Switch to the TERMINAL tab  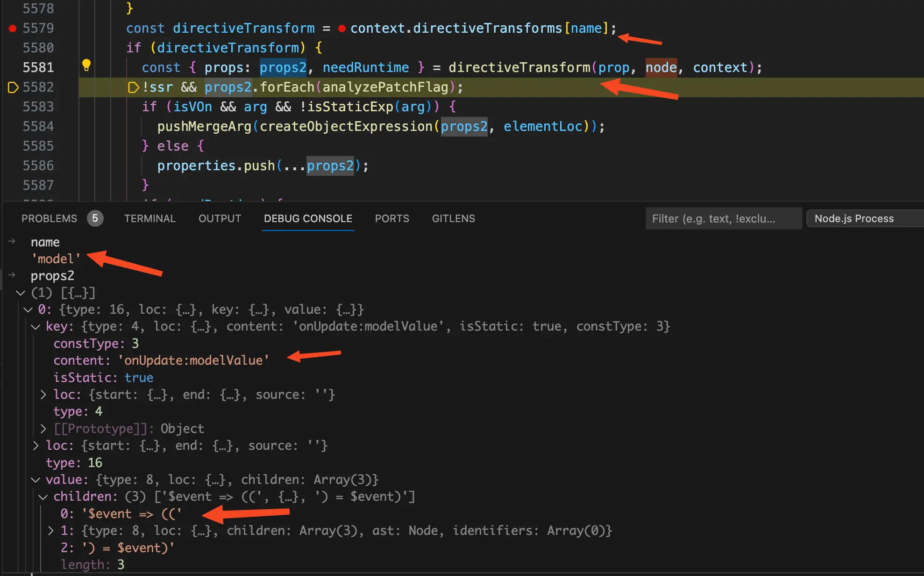point(149,218)
